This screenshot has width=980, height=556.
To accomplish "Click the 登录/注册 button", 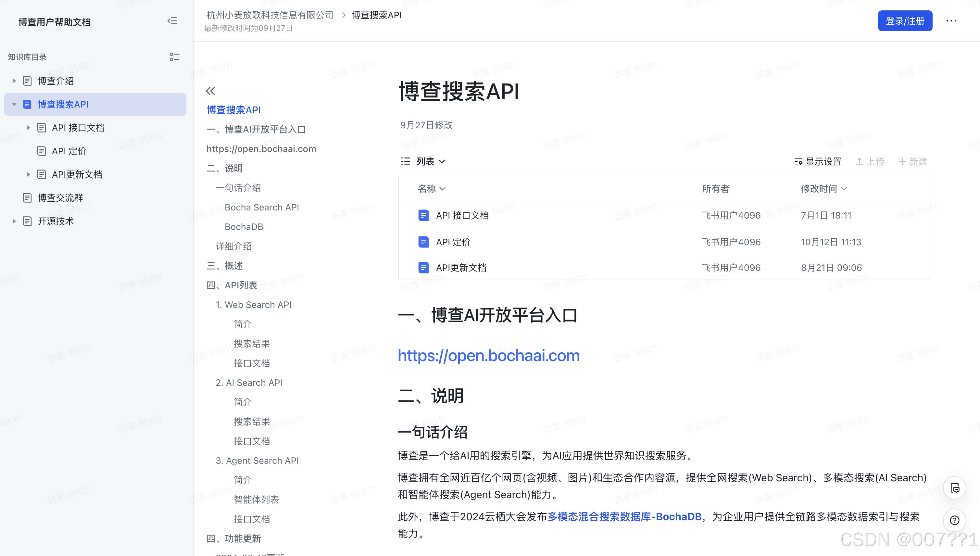I will 905,20.
